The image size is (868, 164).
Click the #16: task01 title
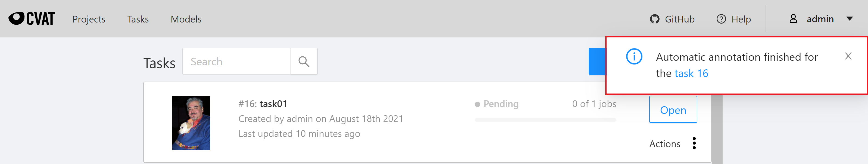[263, 104]
